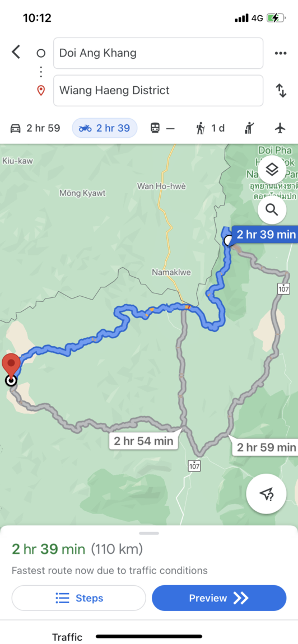Screen dimensions: 298x644
Task: Tap the location compass arrow button
Action: coord(266,494)
